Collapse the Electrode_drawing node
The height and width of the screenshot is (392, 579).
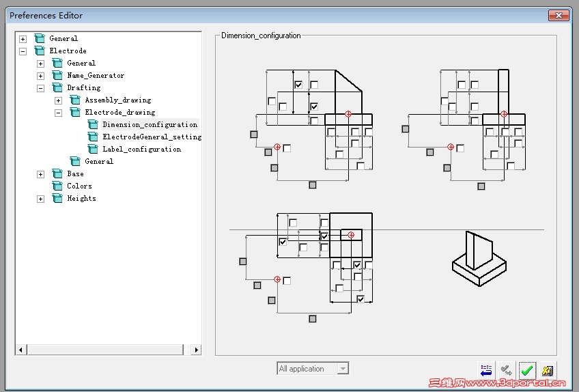58,113
